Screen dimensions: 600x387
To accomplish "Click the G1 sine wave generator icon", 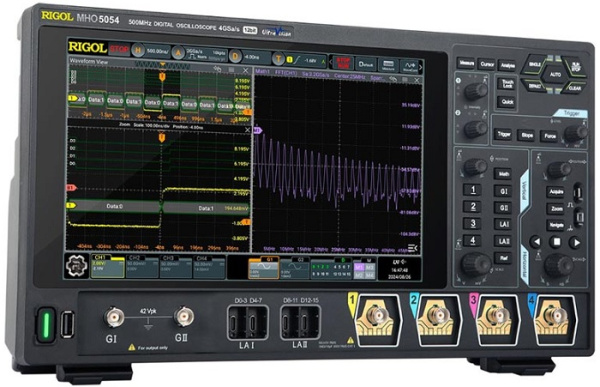I will (264, 268).
